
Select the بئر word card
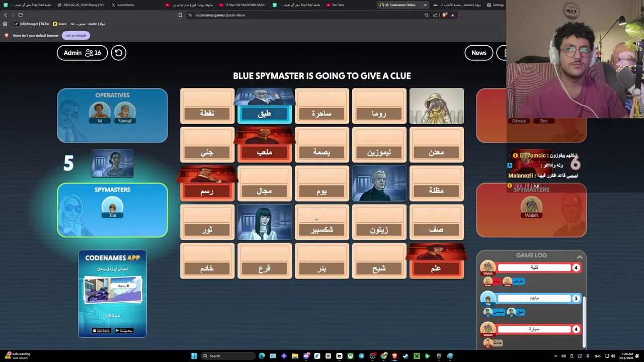point(322,261)
